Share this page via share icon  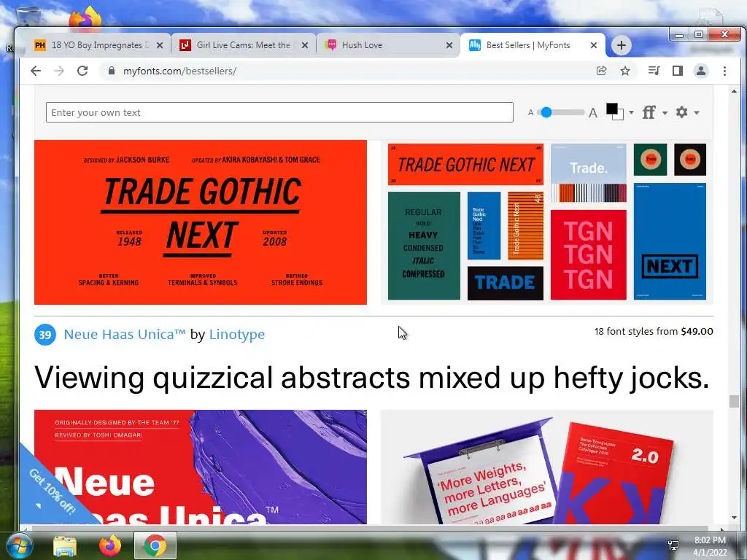(x=602, y=71)
